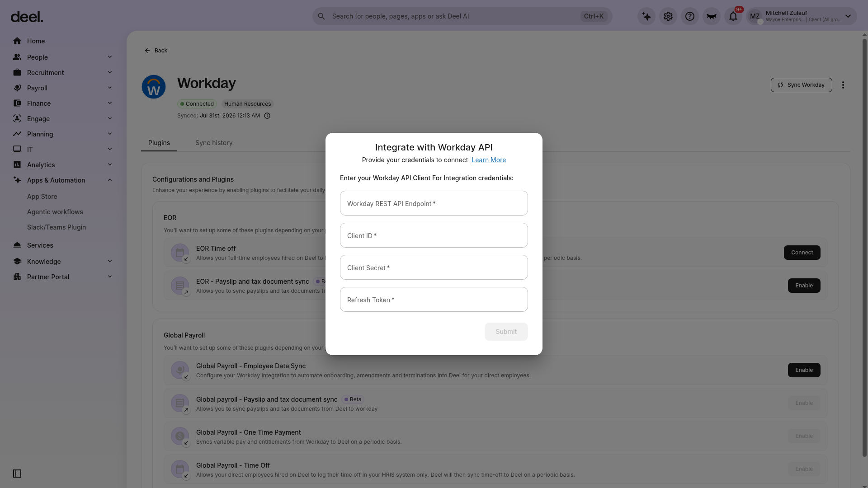This screenshot has height=488, width=868.
Task: Click the Workday logo icon
Action: point(154,87)
